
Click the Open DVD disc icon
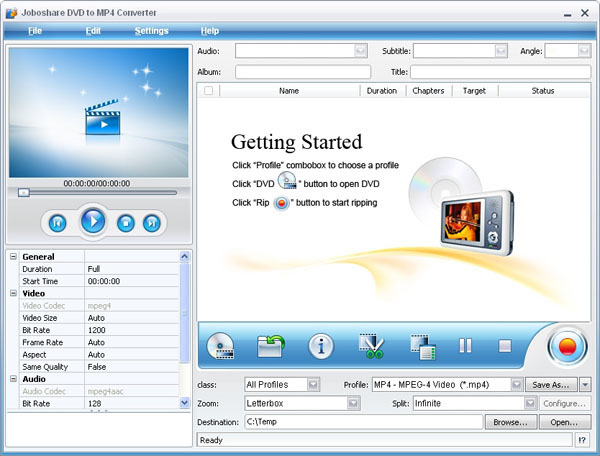tap(221, 346)
